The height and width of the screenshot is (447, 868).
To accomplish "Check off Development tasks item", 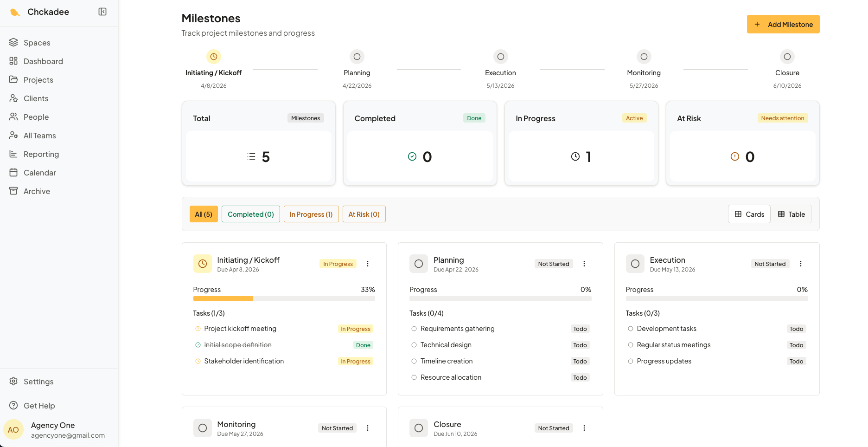I will coord(631,329).
